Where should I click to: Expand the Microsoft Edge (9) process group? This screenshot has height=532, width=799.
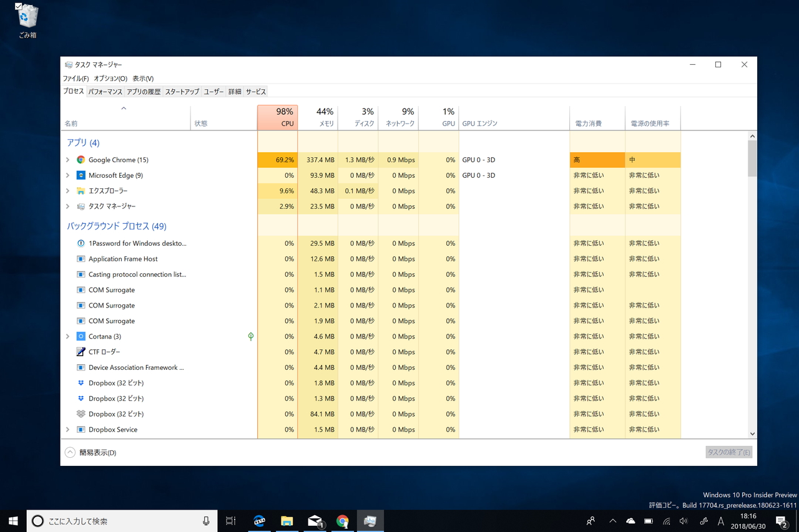pos(69,175)
